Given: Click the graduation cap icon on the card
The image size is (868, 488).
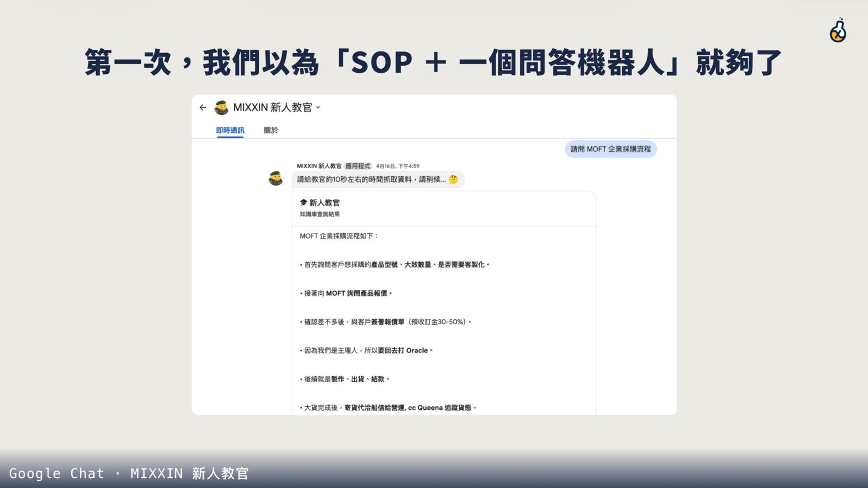Looking at the screenshot, I should click(x=303, y=202).
